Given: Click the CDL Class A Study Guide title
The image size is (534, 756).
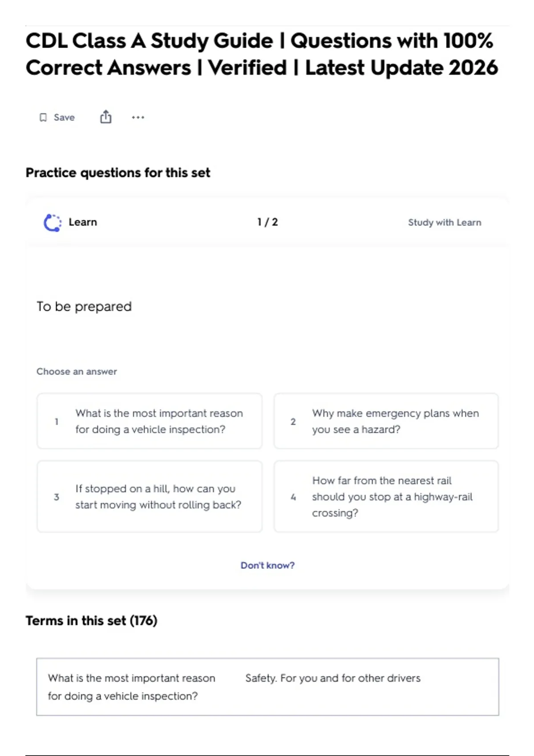Looking at the screenshot, I should [x=262, y=54].
